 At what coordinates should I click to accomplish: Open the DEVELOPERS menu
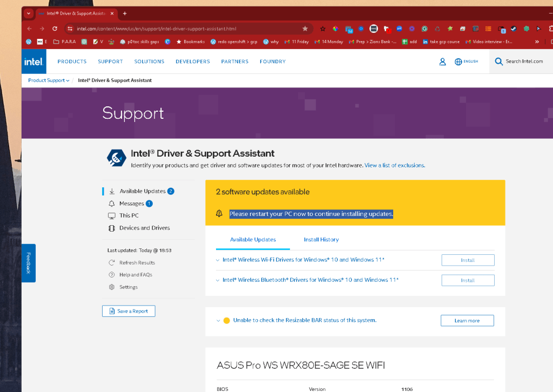tap(193, 62)
